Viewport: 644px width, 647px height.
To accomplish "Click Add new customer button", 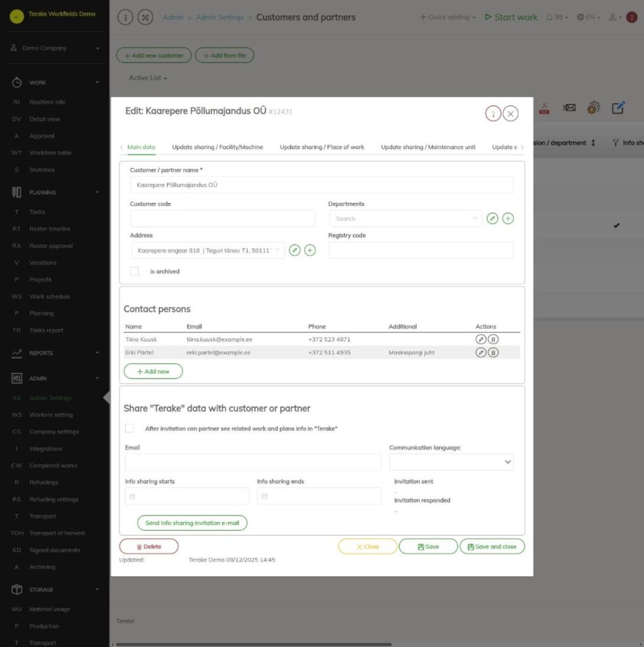I will tap(154, 56).
